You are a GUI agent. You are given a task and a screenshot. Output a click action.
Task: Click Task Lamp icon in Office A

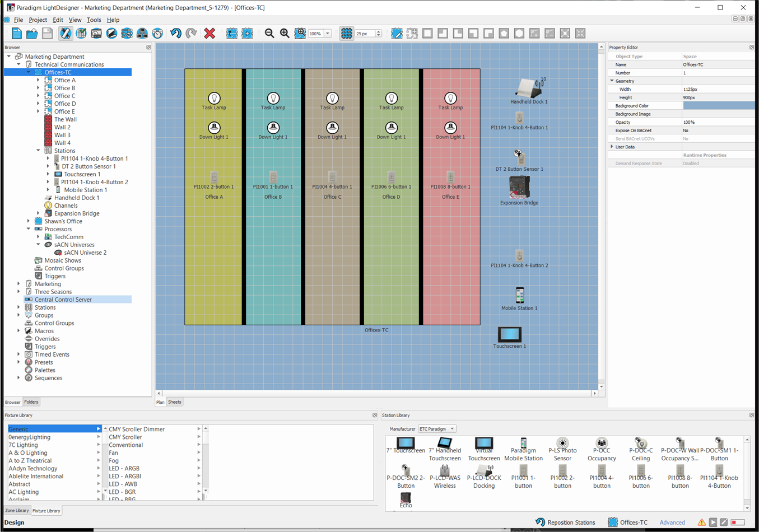(x=214, y=99)
